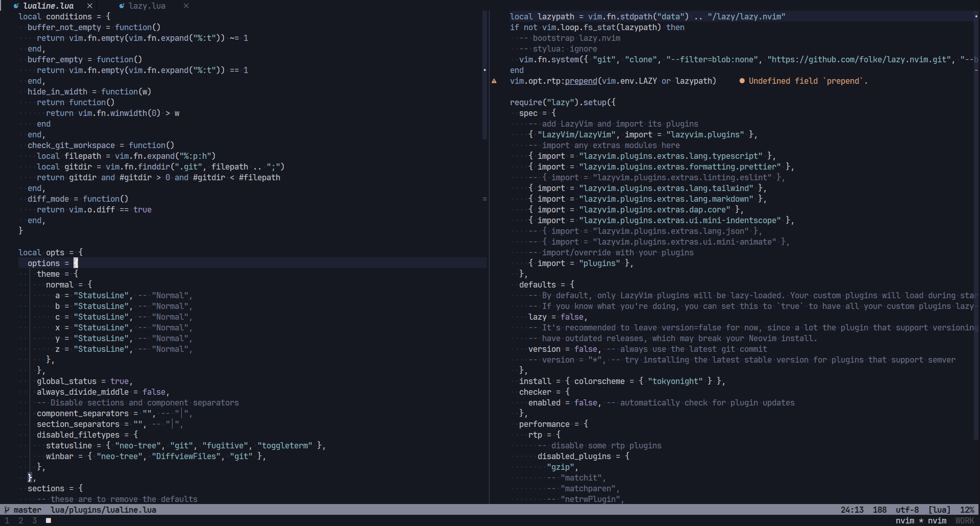Click the 'Undefined field `prepend`.' diagnostic message
This screenshot has width=980, height=526.
[x=808, y=81]
